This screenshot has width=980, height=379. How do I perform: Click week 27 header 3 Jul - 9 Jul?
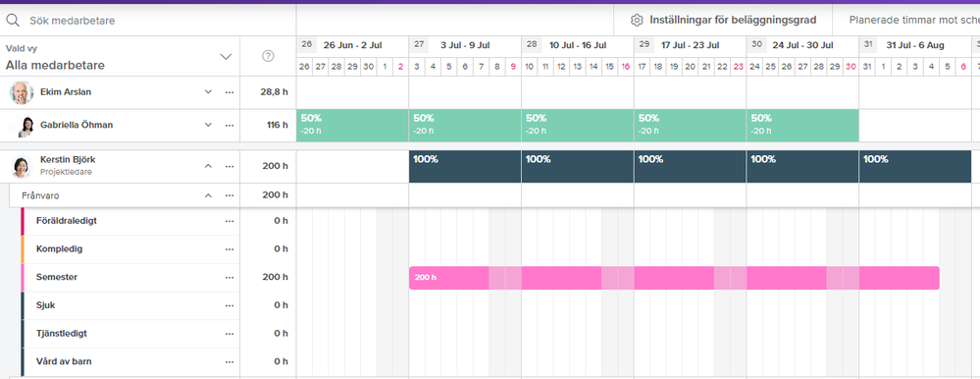pos(465,45)
